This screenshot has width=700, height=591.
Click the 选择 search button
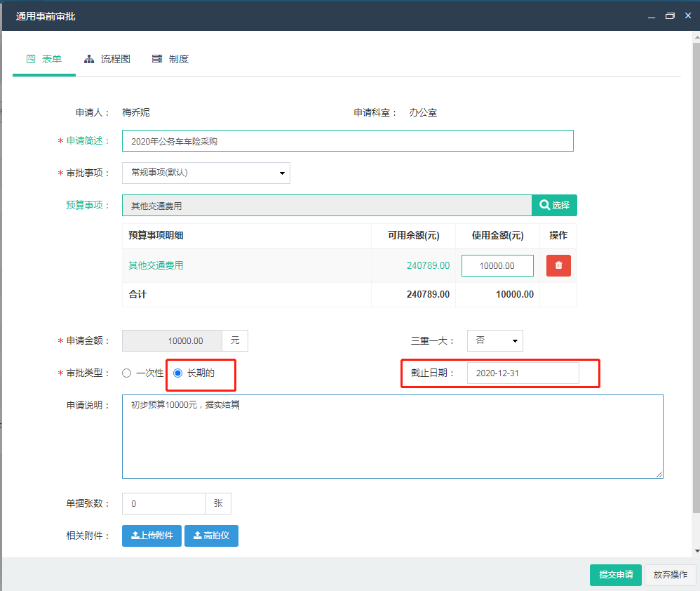[x=554, y=205]
